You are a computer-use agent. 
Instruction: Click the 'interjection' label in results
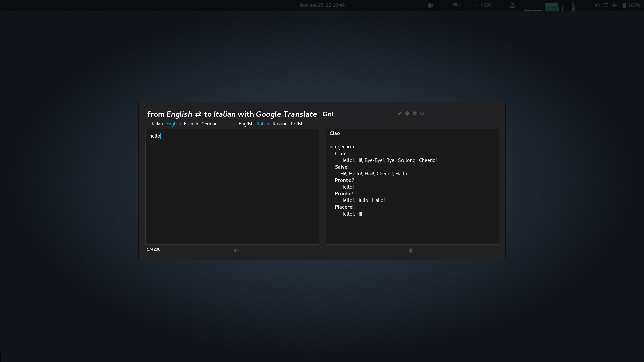(x=341, y=147)
